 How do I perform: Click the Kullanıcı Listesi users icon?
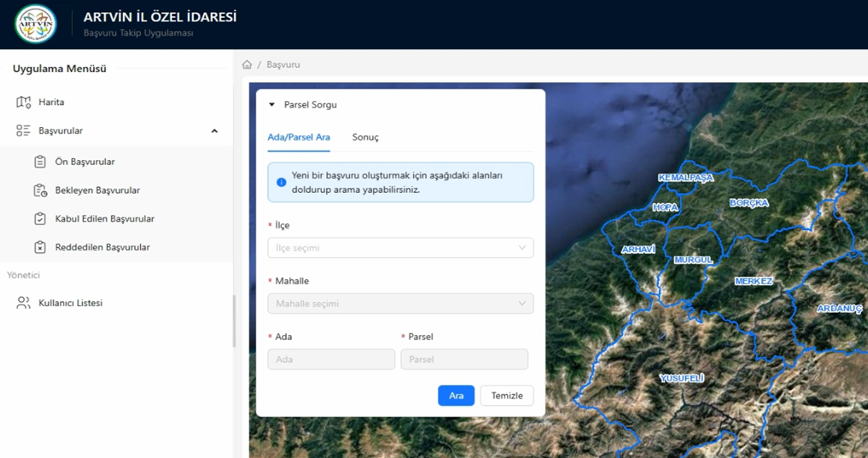click(24, 303)
